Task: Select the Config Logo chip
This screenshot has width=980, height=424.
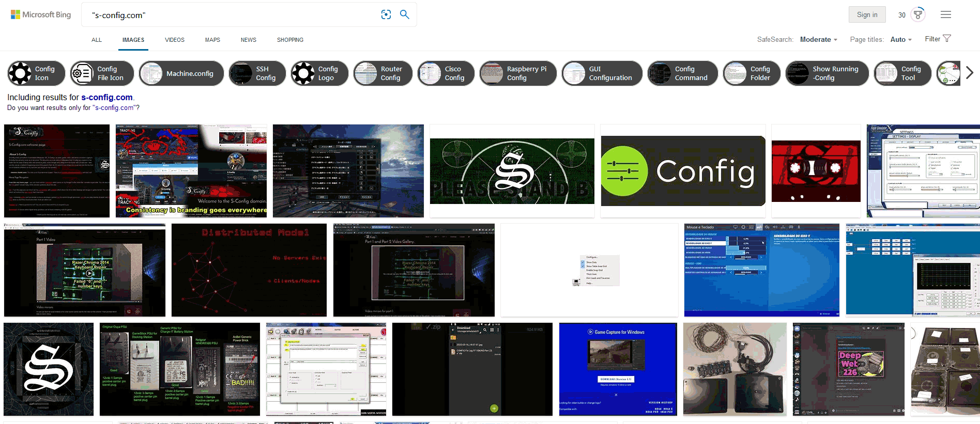Action: (319, 73)
